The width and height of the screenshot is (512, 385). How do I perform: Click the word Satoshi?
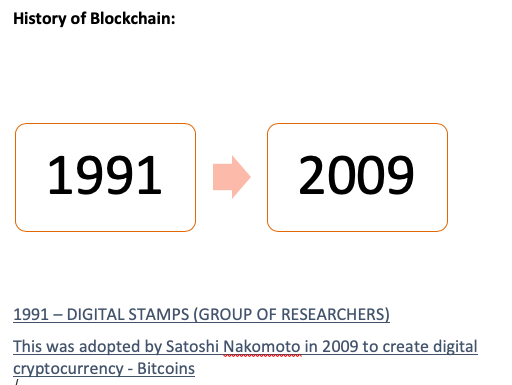point(192,347)
